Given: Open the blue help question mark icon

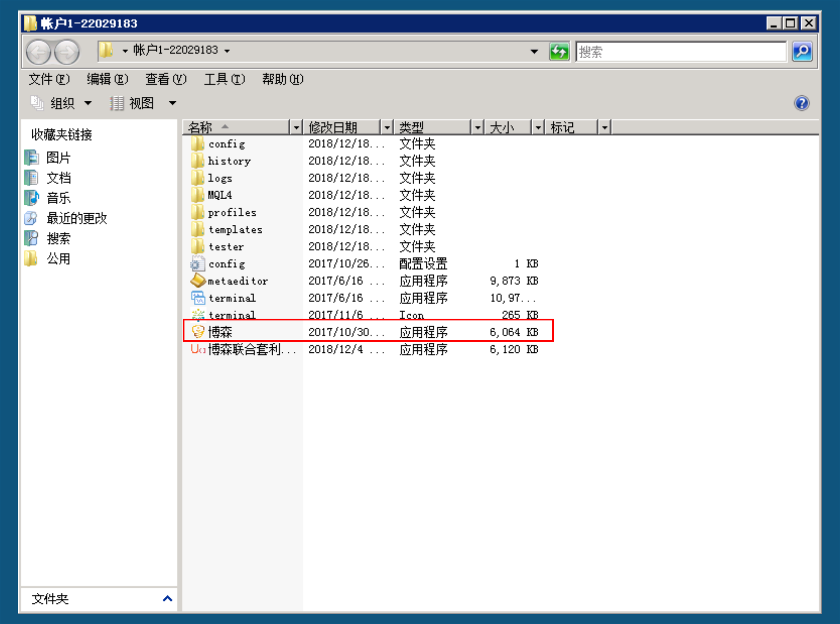Looking at the screenshot, I should pyautogui.click(x=802, y=103).
